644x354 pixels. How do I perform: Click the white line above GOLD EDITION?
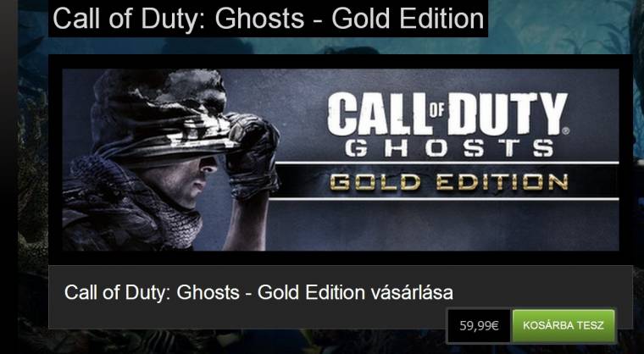pyautogui.click(x=447, y=163)
